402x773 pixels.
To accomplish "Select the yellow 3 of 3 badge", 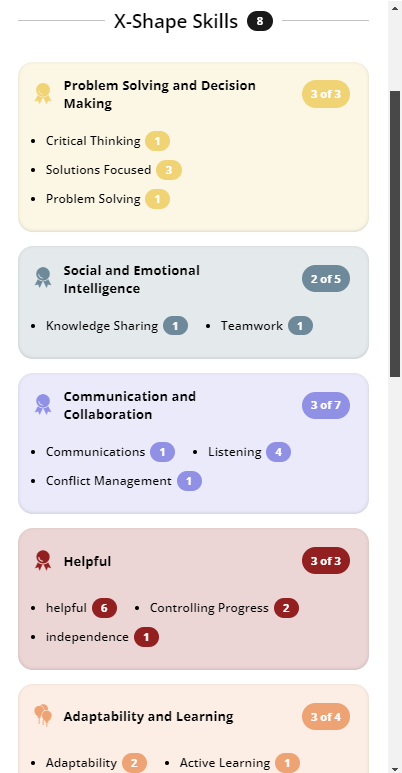I will pos(326,94).
